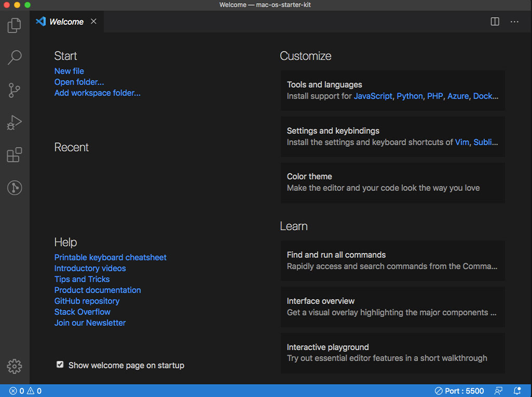Click the Port 5500 Live Server status item
This screenshot has height=397, width=532.
459,391
